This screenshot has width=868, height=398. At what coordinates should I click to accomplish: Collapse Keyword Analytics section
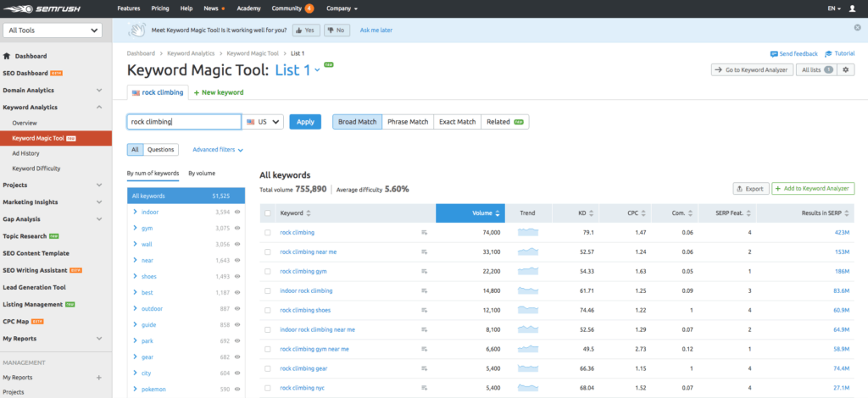pos(99,108)
